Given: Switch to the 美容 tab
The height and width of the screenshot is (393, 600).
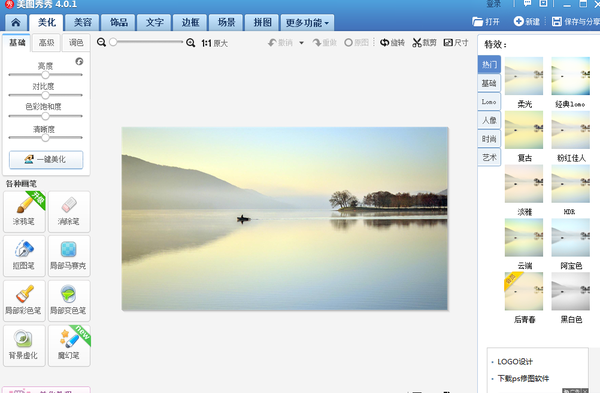Looking at the screenshot, I should click(x=82, y=23).
